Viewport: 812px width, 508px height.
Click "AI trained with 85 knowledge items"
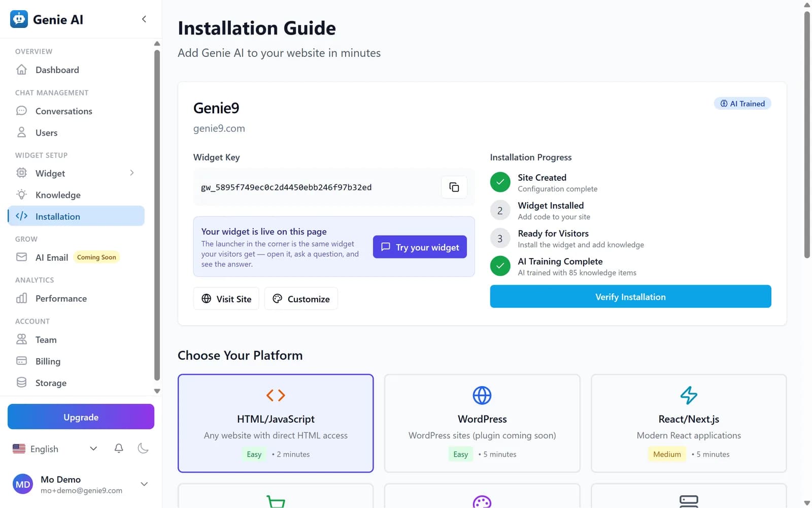tap(577, 273)
